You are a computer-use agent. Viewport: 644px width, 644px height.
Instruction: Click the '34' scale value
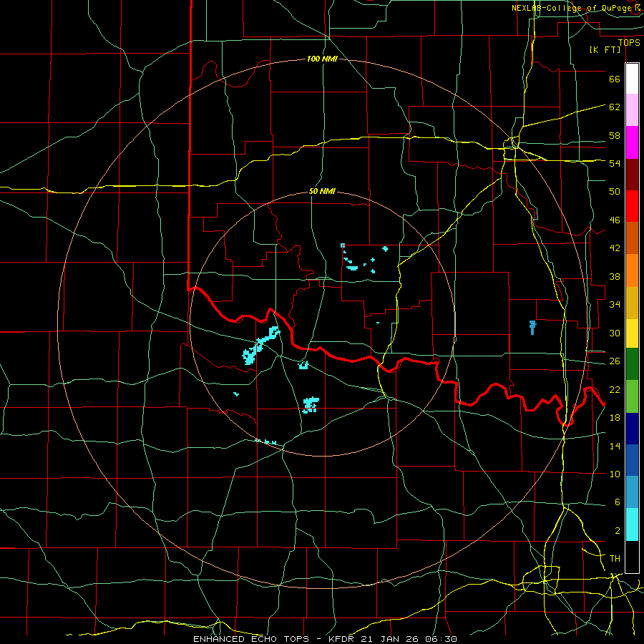[x=615, y=305]
